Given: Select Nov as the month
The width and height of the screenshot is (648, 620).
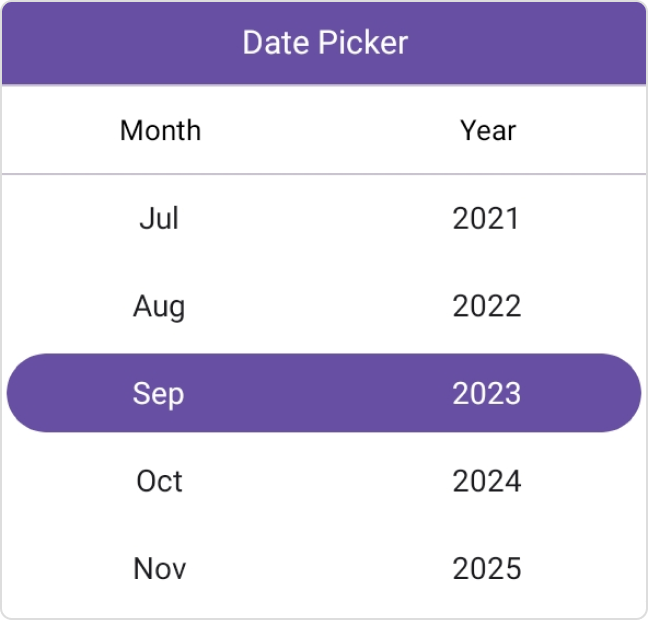Looking at the screenshot, I should tap(159, 569).
